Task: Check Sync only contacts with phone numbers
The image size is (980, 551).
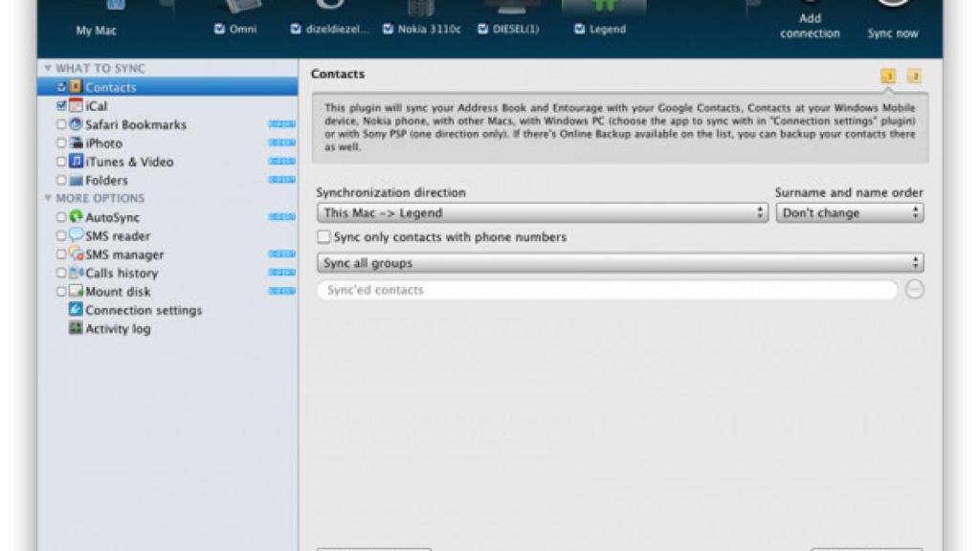Action: coord(323,236)
